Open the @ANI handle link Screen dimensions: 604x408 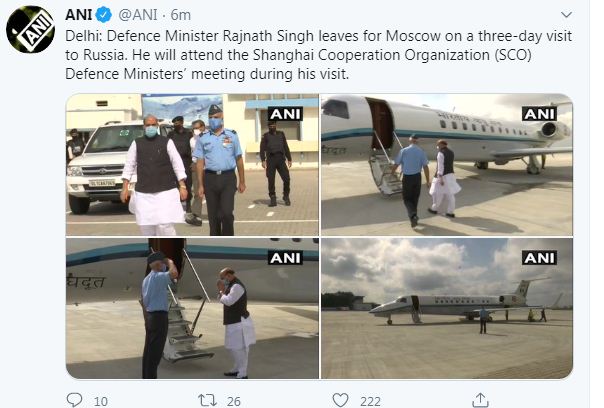point(138,15)
